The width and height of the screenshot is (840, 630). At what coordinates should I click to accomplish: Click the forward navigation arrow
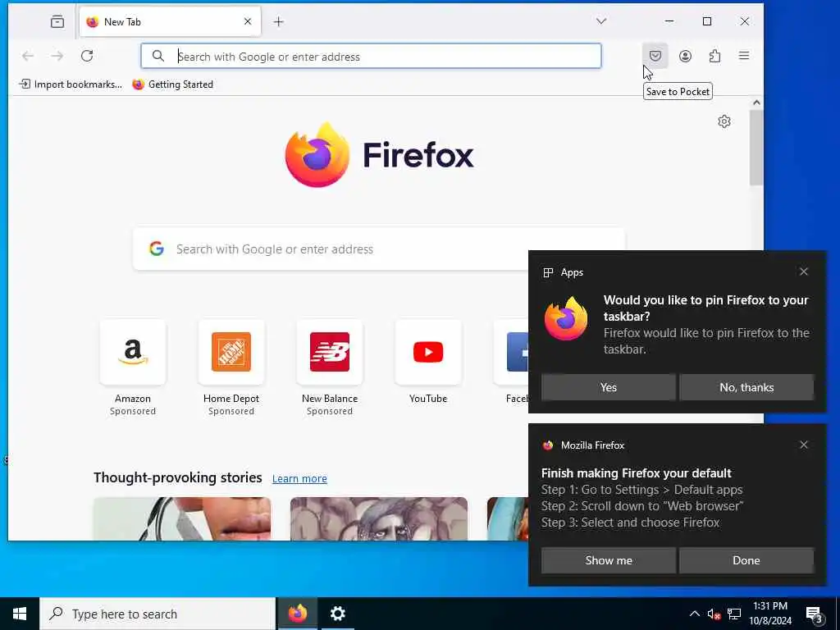click(57, 56)
